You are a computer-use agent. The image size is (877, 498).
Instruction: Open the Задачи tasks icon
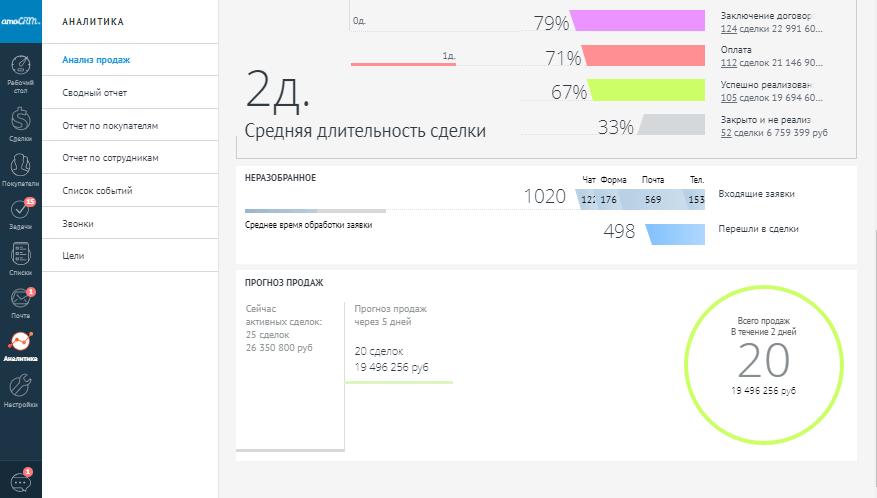click(x=20, y=212)
